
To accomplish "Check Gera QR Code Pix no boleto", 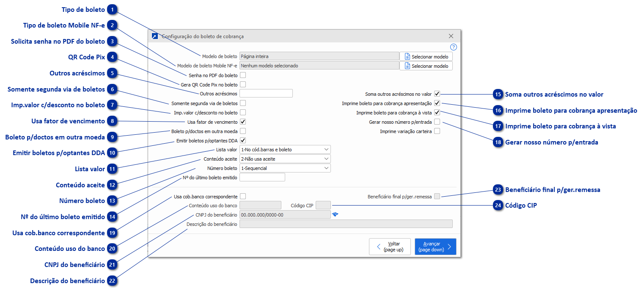I will pyautogui.click(x=242, y=84).
